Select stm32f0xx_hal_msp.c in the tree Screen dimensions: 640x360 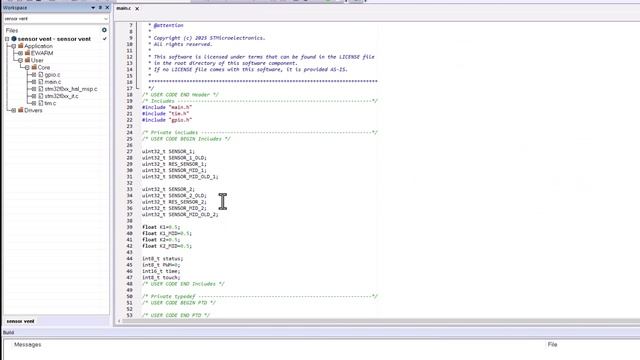71,89
